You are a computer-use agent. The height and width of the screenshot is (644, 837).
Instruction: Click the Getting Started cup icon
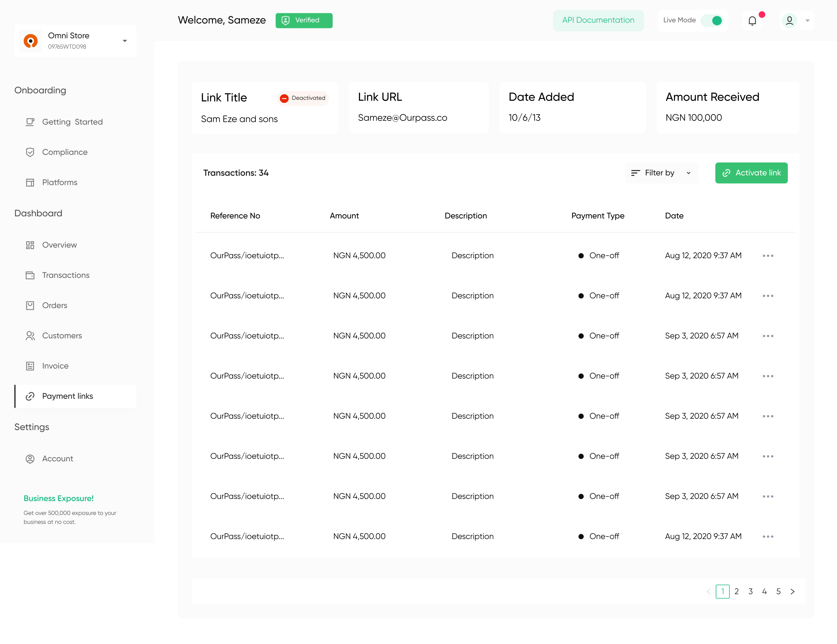pyautogui.click(x=30, y=122)
